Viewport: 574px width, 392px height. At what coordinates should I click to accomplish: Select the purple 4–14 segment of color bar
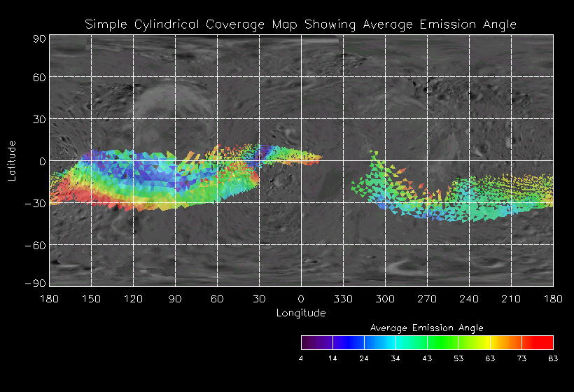point(317,342)
